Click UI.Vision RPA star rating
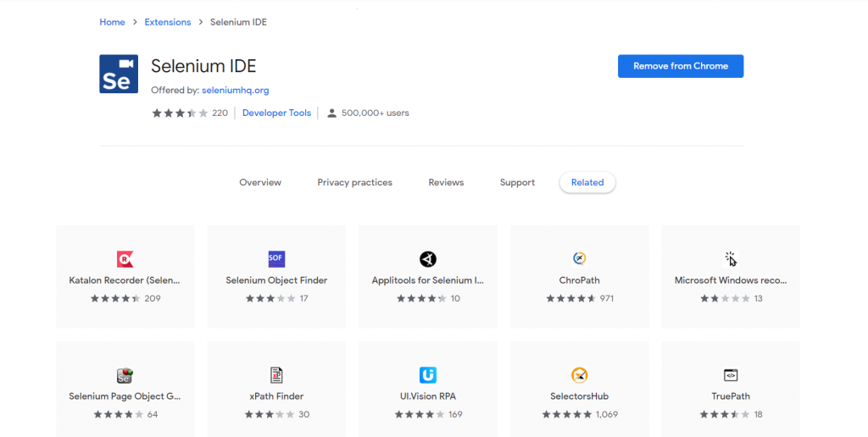 [x=419, y=414]
